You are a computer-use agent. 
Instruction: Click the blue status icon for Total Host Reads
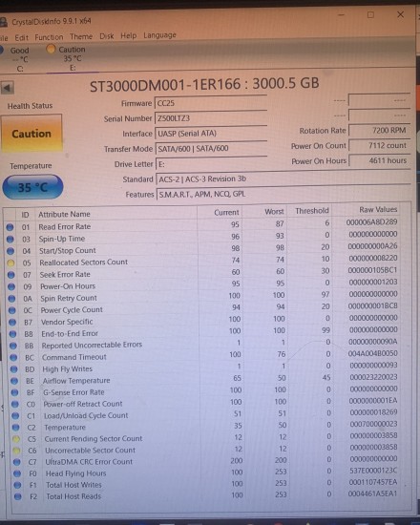(17, 496)
